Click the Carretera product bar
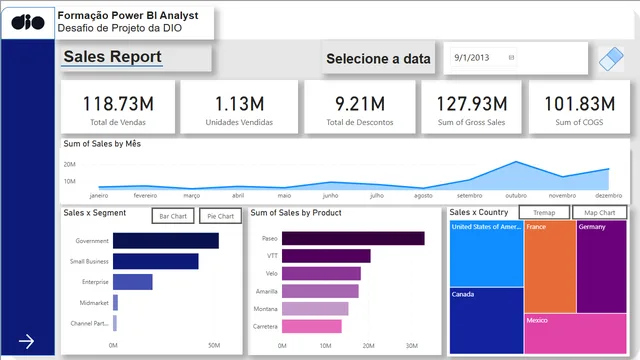Image resolution: width=640 pixels, height=360 pixels. click(312, 326)
